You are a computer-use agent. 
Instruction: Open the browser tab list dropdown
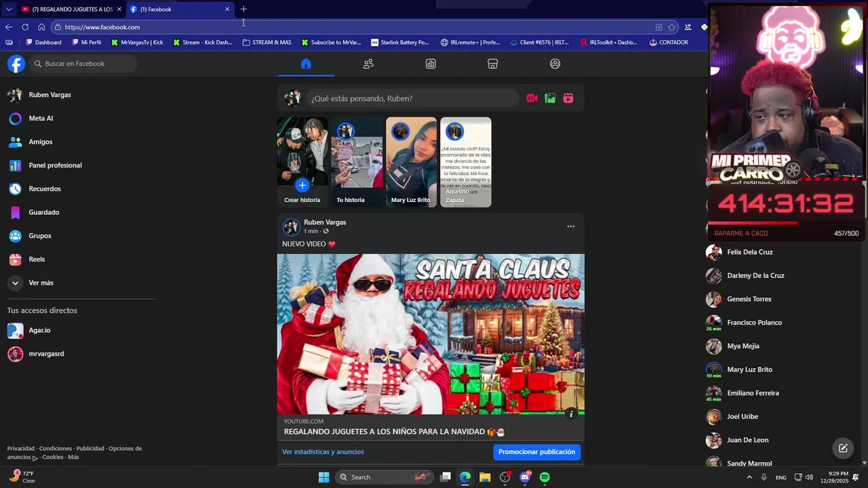(x=8, y=9)
